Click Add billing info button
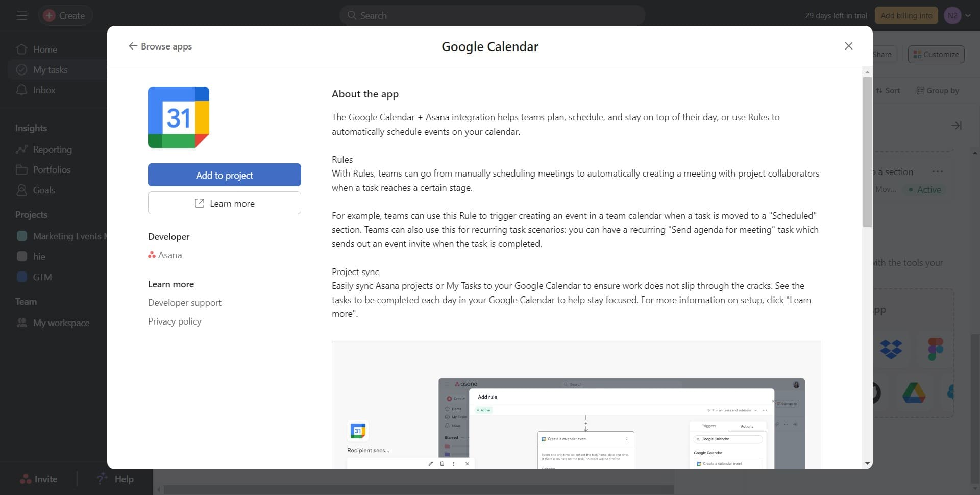The width and height of the screenshot is (980, 495). 906,16
